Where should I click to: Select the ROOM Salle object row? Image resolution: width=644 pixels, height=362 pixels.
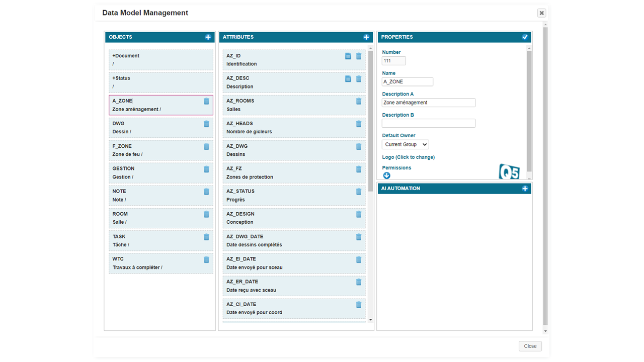pos(161,218)
